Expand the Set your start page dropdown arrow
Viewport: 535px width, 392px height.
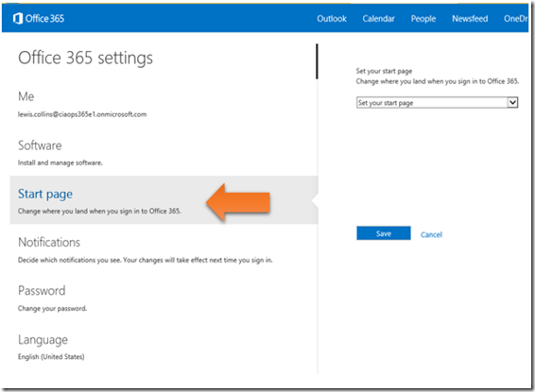(x=512, y=103)
